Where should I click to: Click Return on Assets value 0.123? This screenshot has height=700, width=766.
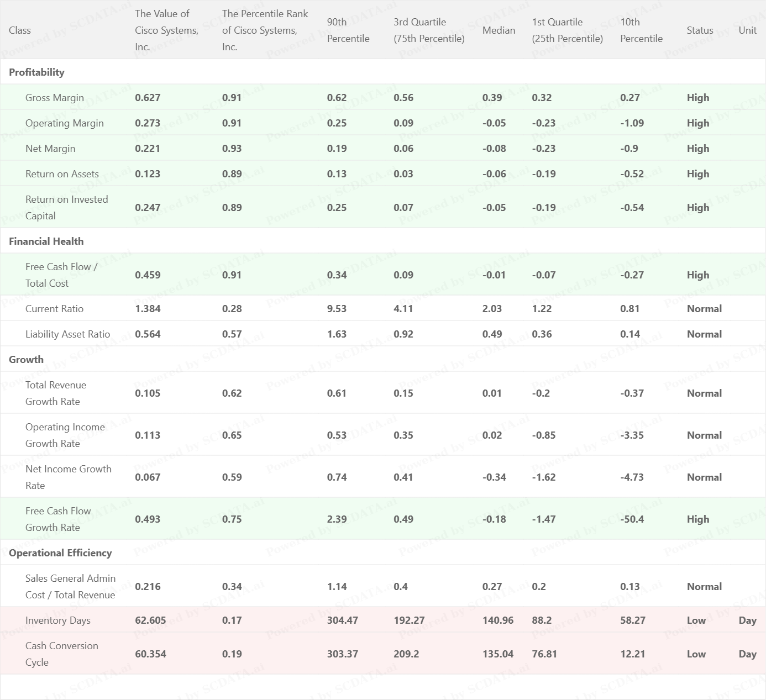coord(148,174)
